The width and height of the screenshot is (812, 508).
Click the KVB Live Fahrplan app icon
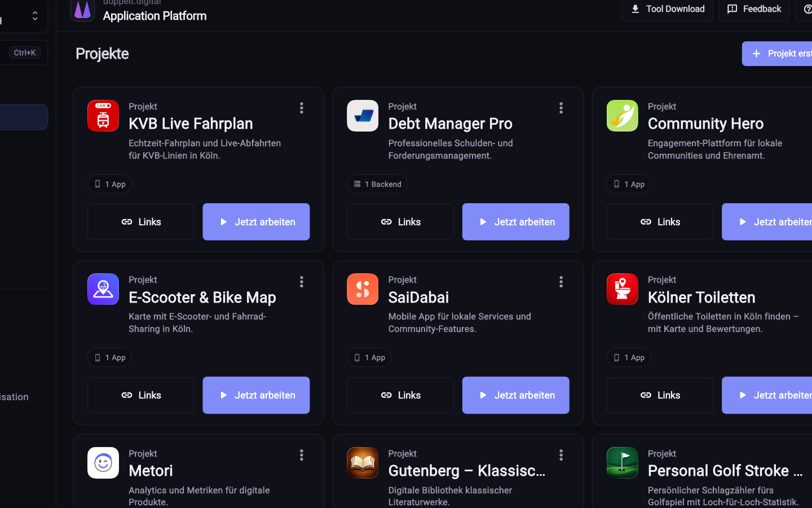[103, 116]
